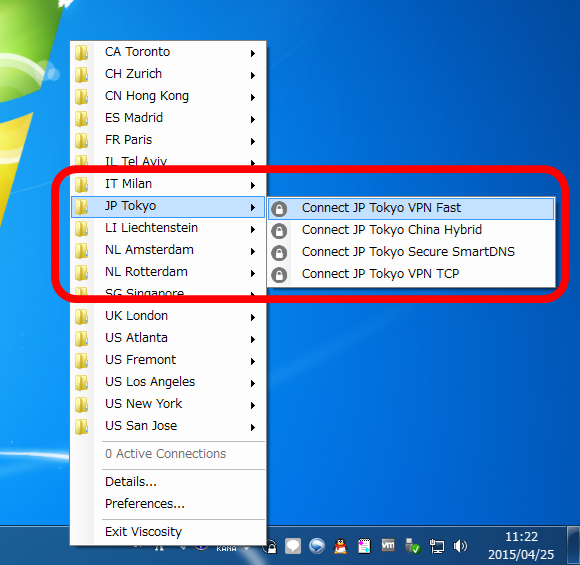Expand the NL Amsterdam submenu arrow
This screenshot has width=580, height=565.
tap(253, 252)
